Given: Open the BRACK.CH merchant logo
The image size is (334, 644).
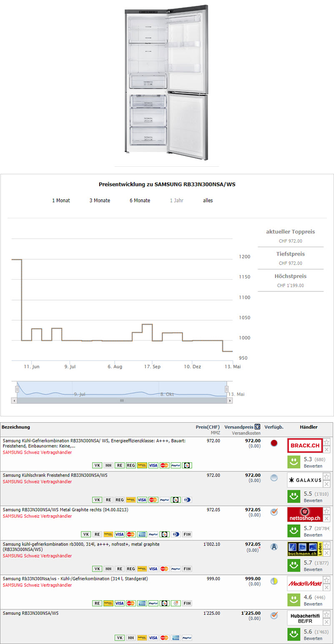Looking at the screenshot, I should coord(305,446).
